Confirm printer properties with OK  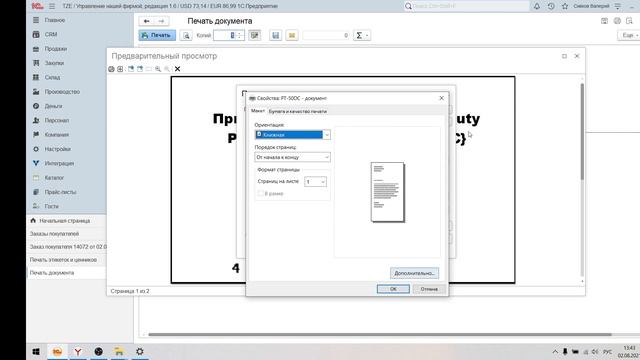tap(393, 289)
